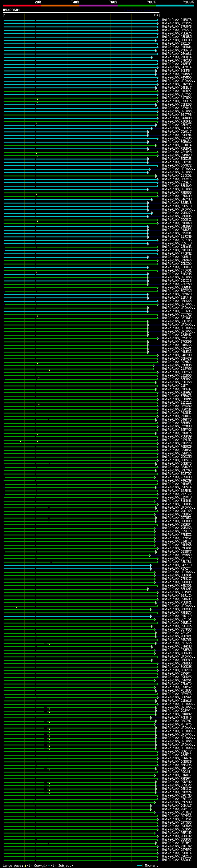Screen dimensions: 197x868
Task: Select hit UniRef100_C3K9T7
Action: click(177, 125)
